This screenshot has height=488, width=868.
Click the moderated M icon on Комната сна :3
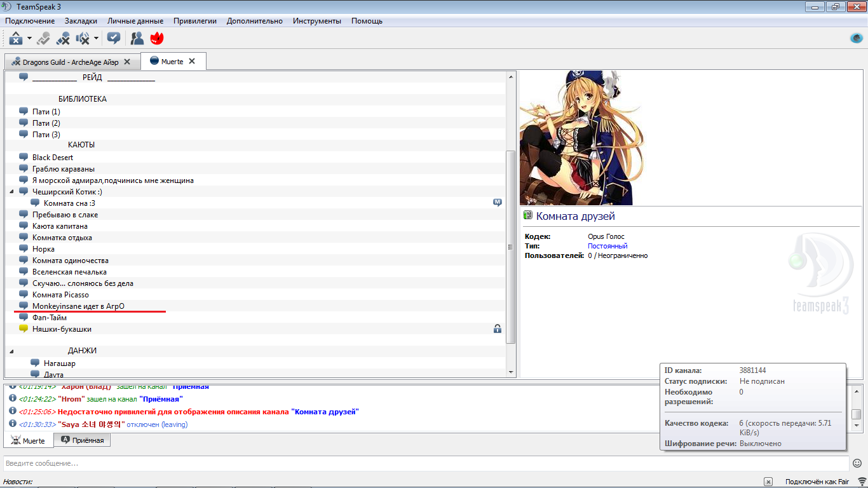click(x=498, y=203)
